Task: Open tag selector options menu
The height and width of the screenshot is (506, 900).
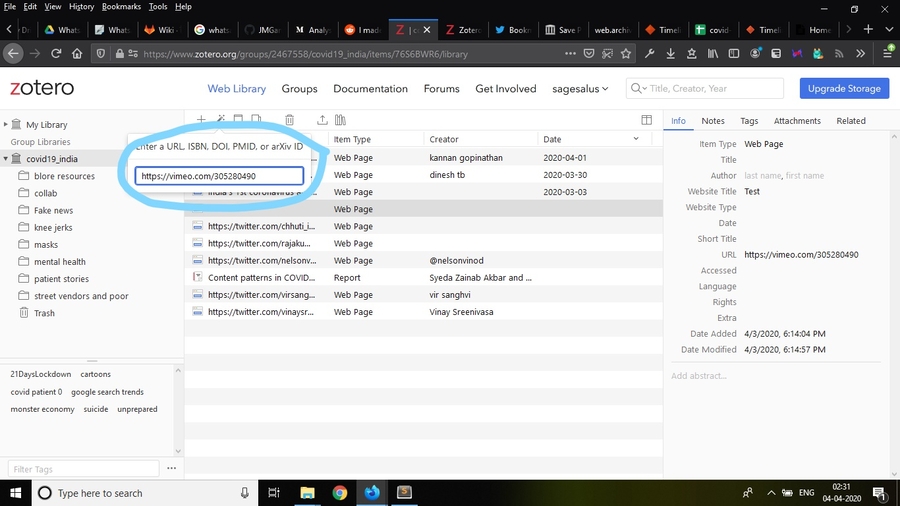Action: pyautogui.click(x=171, y=468)
